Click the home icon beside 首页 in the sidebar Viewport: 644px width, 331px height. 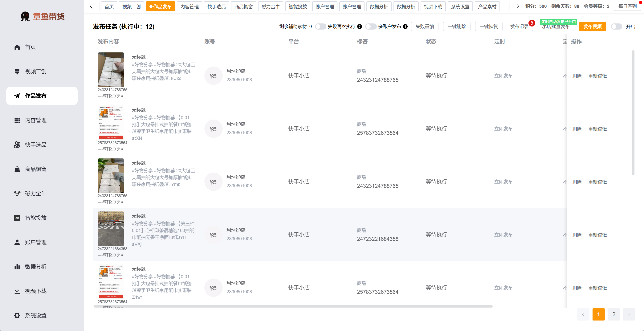point(17,47)
